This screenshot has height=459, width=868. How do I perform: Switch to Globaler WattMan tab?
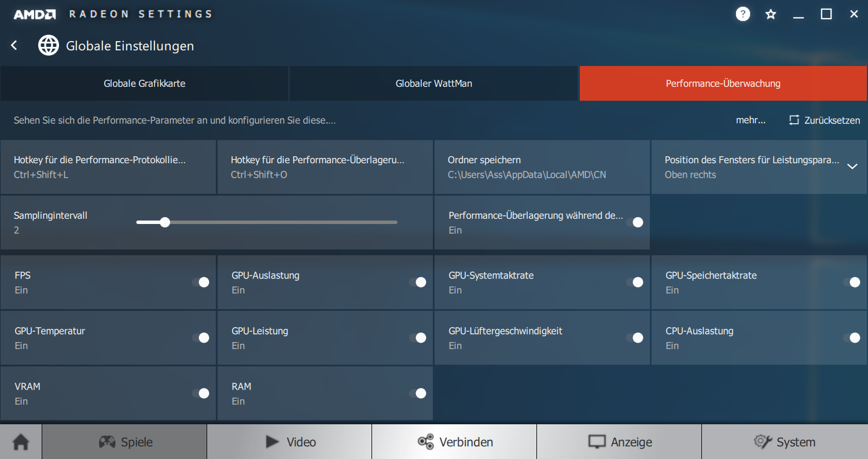(x=434, y=83)
